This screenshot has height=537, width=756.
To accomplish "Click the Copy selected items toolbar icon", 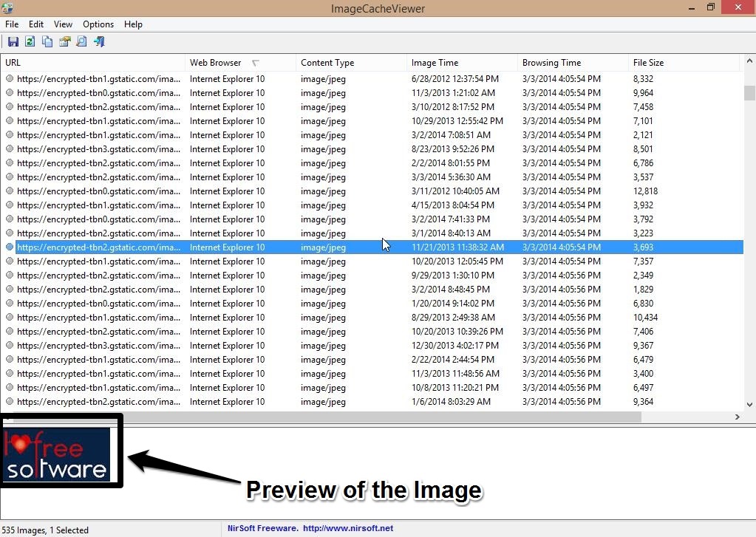I will point(47,42).
